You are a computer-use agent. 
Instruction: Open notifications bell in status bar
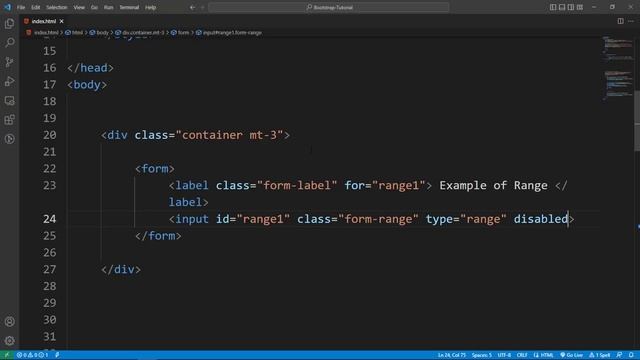tap(631, 355)
